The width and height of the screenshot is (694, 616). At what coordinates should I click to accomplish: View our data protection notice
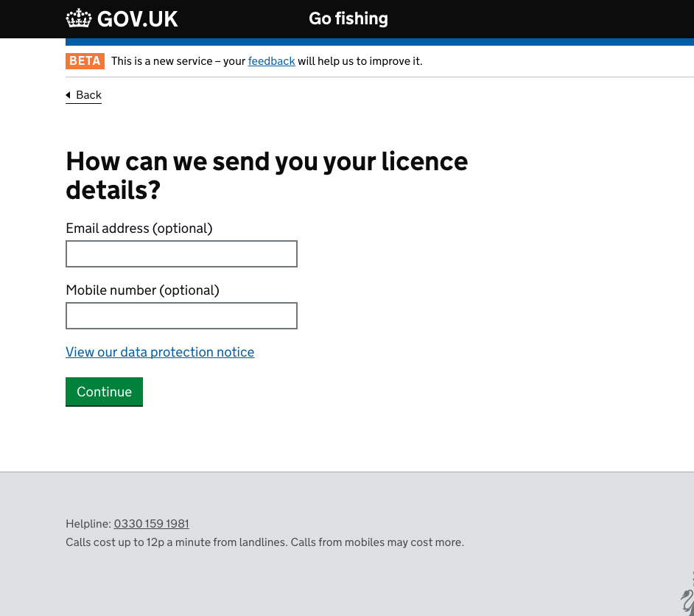point(160,352)
